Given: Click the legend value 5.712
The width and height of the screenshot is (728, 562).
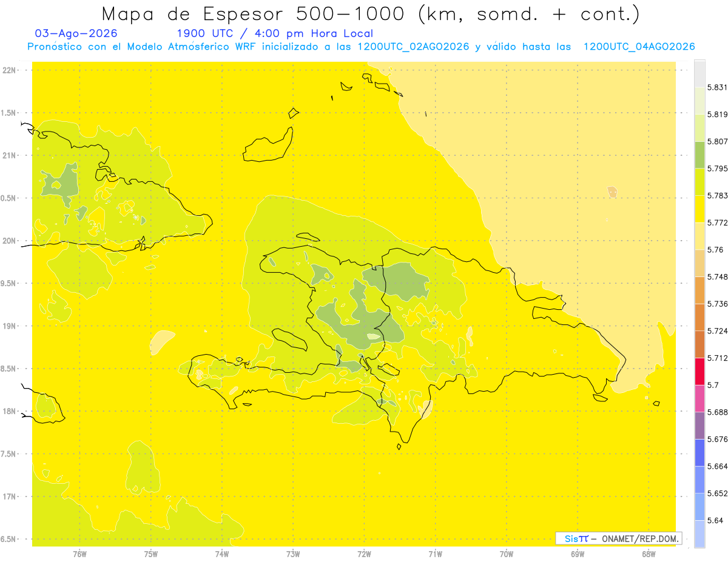Looking at the screenshot, I should [717, 358].
